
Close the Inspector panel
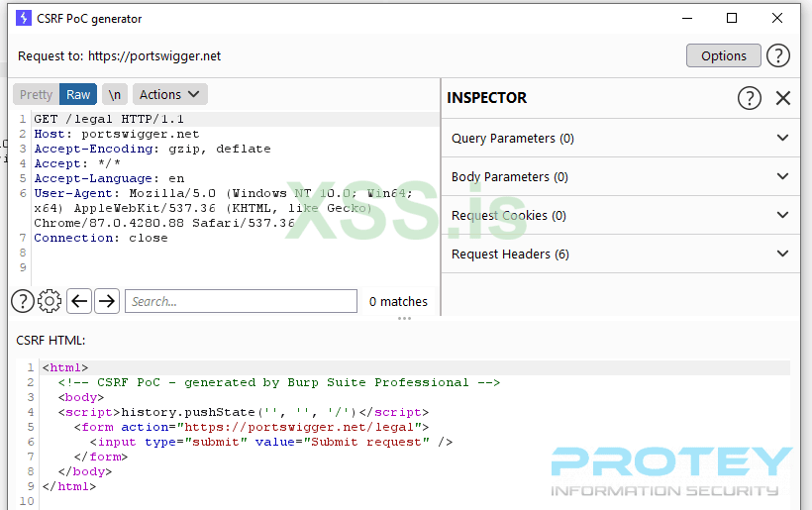pos(783,98)
